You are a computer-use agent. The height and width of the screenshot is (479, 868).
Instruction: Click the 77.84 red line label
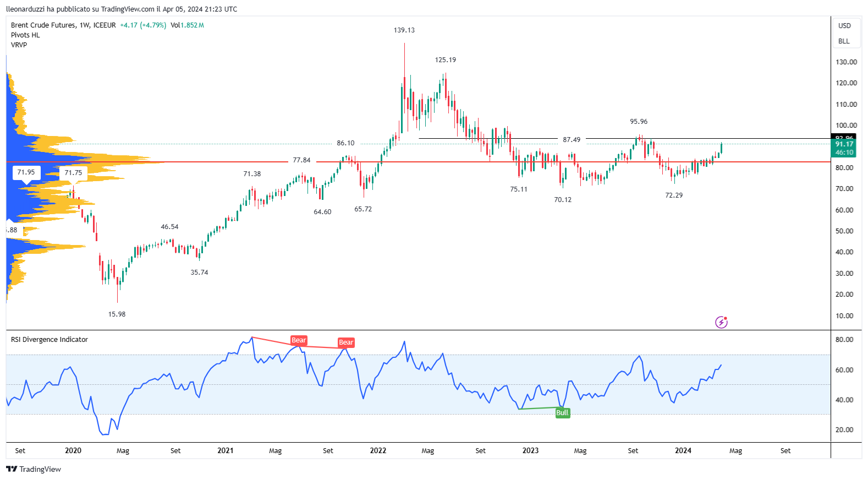click(x=301, y=160)
